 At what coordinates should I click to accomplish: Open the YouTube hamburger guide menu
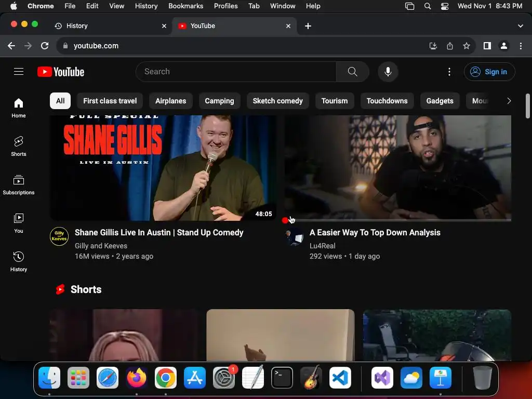[19, 72]
